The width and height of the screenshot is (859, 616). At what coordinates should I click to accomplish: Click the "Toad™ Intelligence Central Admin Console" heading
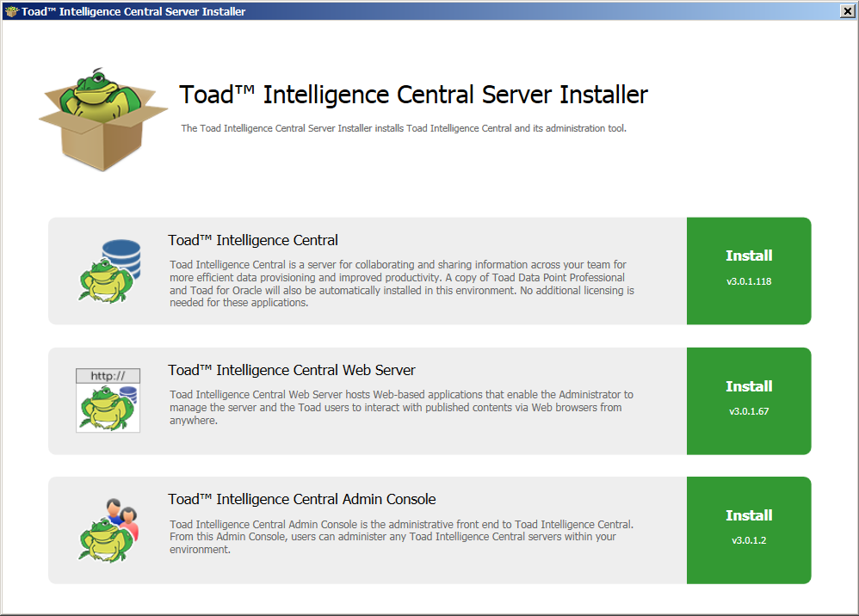pos(302,499)
